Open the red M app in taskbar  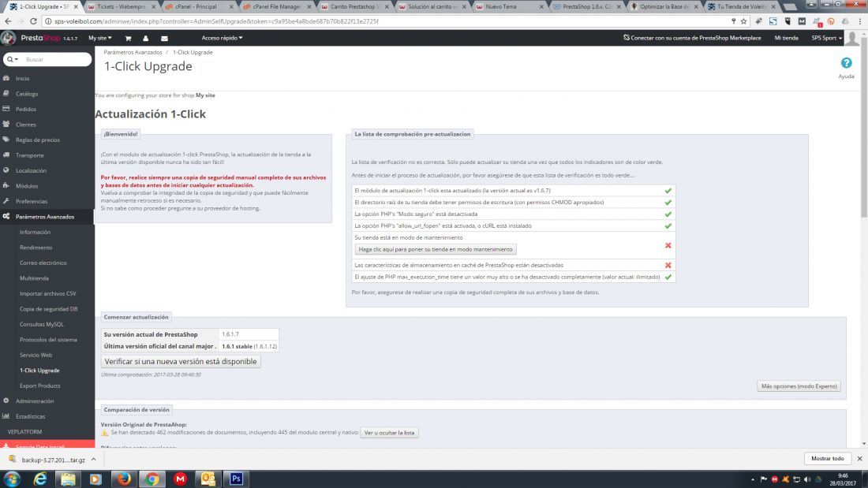pos(180,479)
